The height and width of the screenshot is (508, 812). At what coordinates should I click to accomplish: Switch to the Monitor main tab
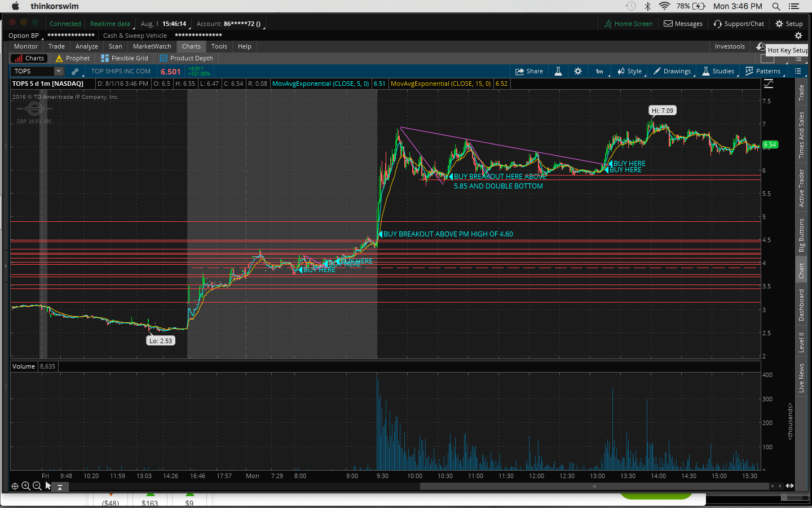point(26,46)
